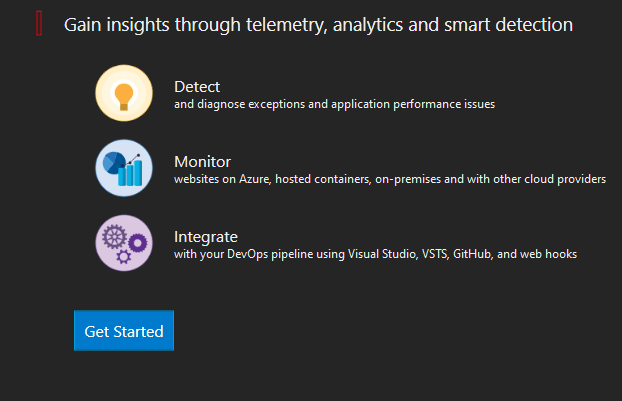622x401 pixels.
Task: Click the Detect lightbulb icon
Action: click(x=124, y=93)
